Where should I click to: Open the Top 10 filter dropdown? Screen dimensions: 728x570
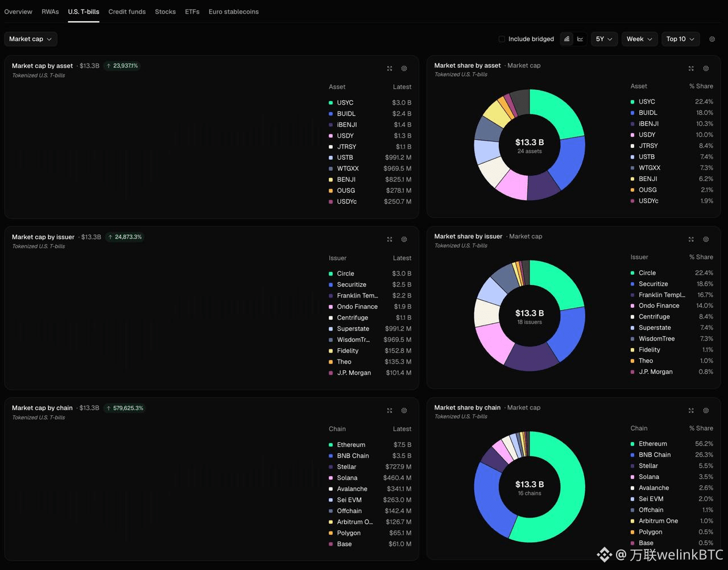pos(680,39)
